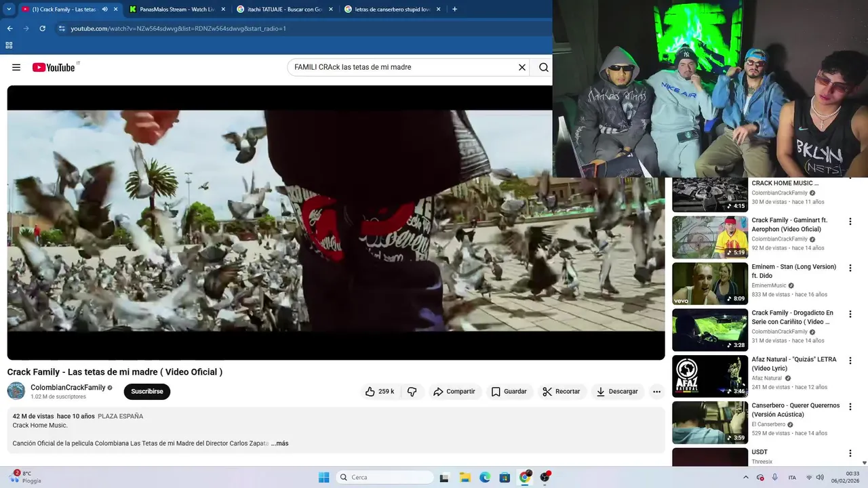Open options for the USDT video

[850, 453]
